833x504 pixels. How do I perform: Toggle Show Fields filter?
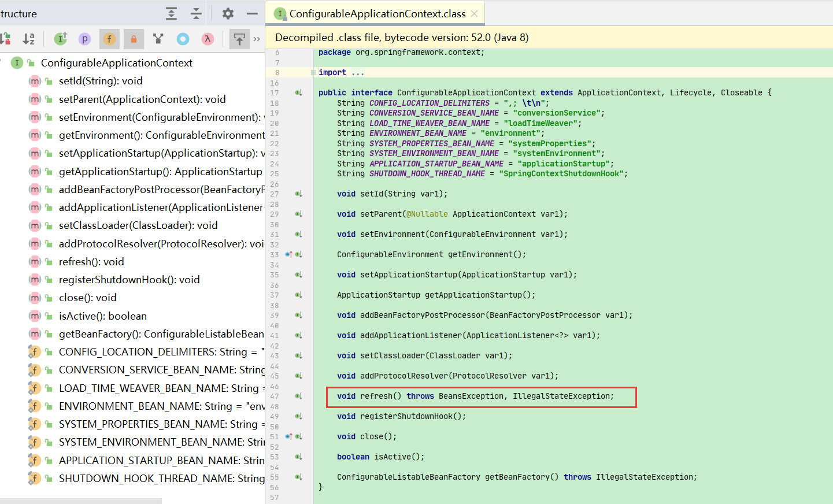109,39
